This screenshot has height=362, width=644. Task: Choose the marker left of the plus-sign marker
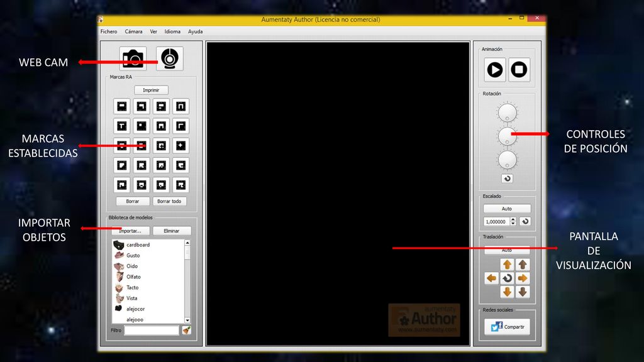(161, 146)
